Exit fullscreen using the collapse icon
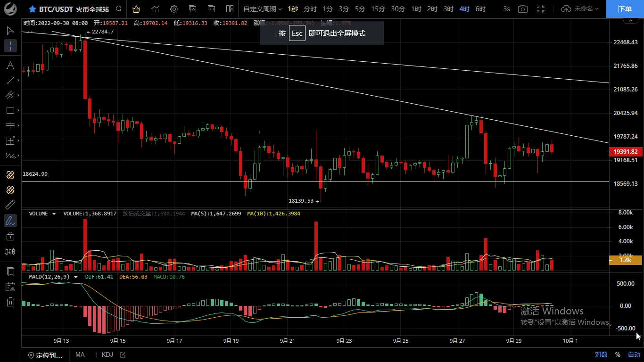 541,9
